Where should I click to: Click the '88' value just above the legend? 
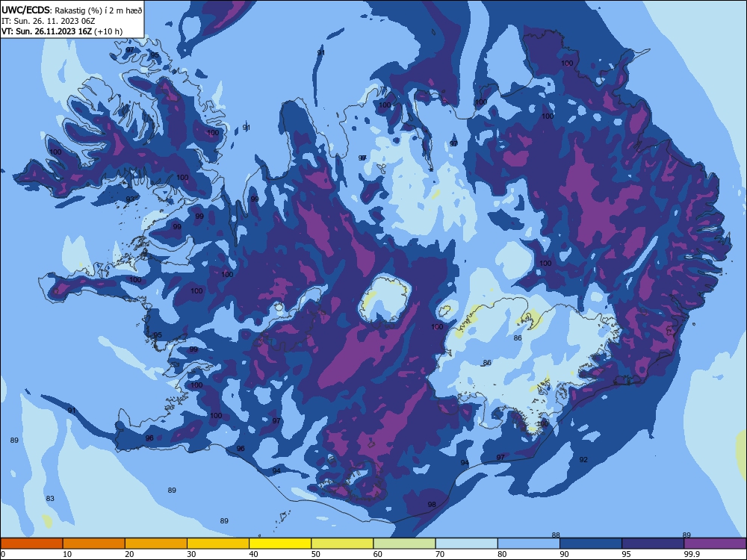(556, 535)
